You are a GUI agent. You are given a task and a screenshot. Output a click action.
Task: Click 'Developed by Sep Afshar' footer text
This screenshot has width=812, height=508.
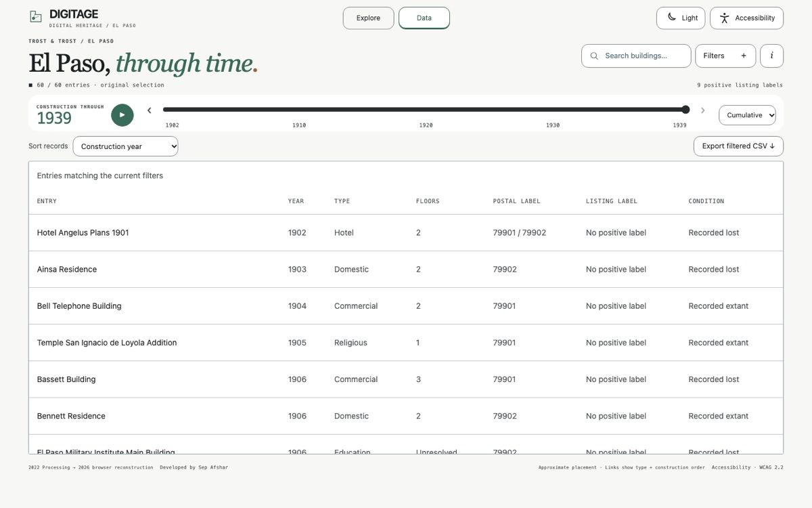(194, 467)
